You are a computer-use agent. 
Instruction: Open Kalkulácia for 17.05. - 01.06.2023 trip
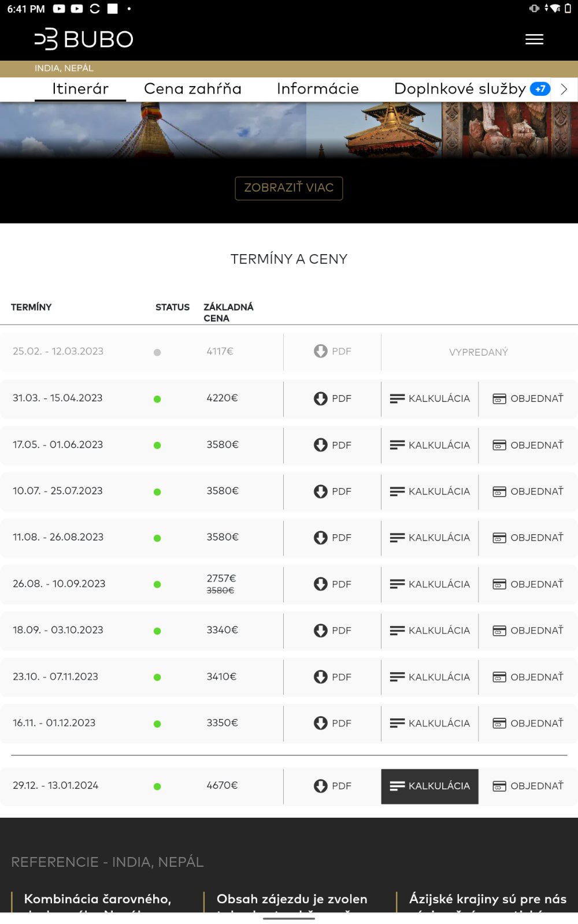[430, 445]
